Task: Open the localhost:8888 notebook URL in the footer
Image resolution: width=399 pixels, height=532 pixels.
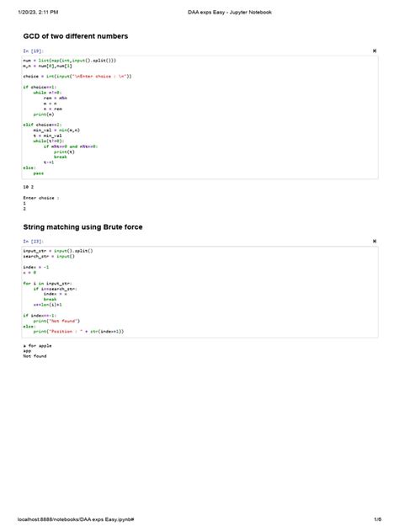Action: coord(76,519)
